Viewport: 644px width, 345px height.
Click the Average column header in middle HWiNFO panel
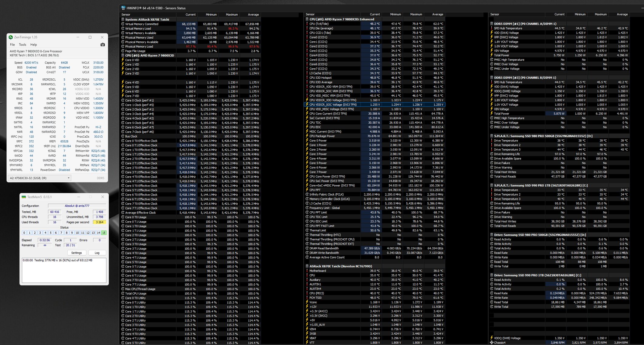(x=435, y=14)
